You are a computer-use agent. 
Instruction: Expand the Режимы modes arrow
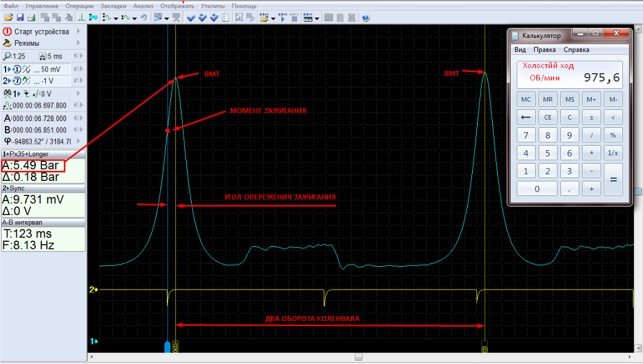(x=78, y=43)
